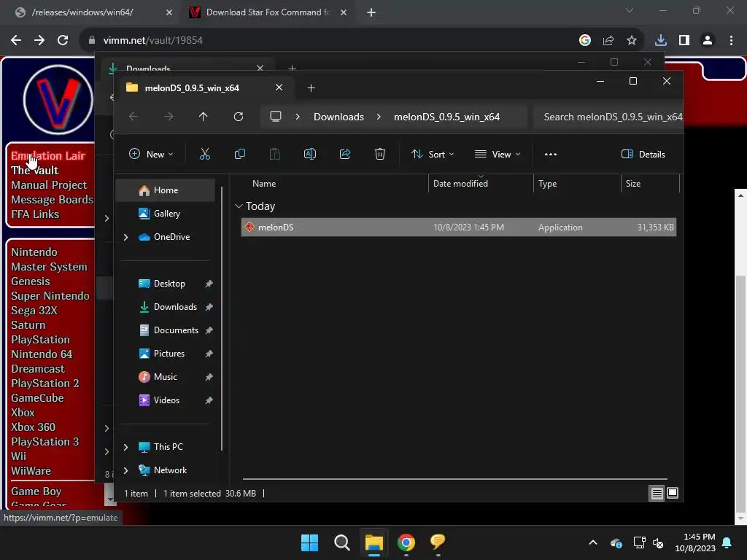Image resolution: width=747 pixels, height=560 pixels.
Task: Open the New dropdown menu
Action: [x=151, y=155]
